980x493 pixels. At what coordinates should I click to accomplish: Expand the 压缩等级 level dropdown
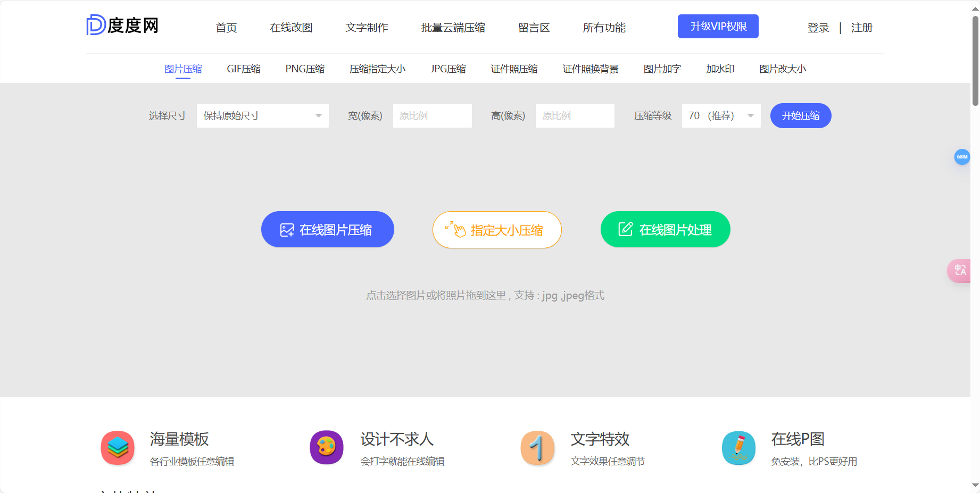click(x=721, y=115)
